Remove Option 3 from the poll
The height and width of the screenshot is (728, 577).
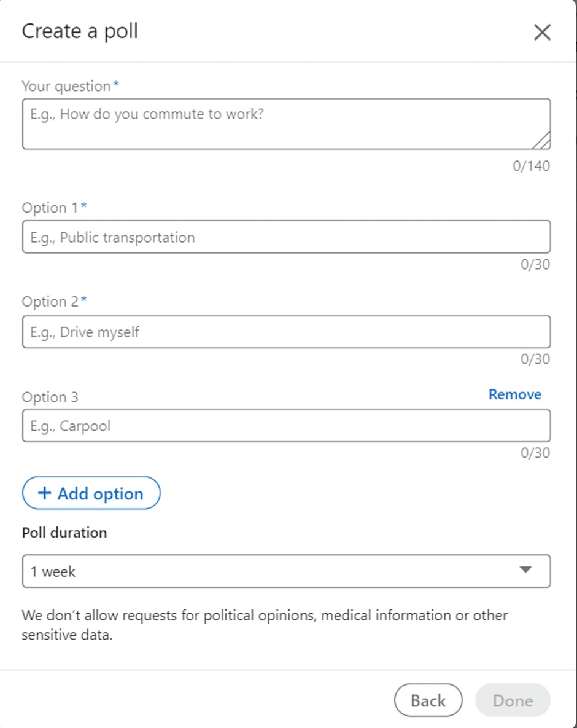(x=514, y=394)
